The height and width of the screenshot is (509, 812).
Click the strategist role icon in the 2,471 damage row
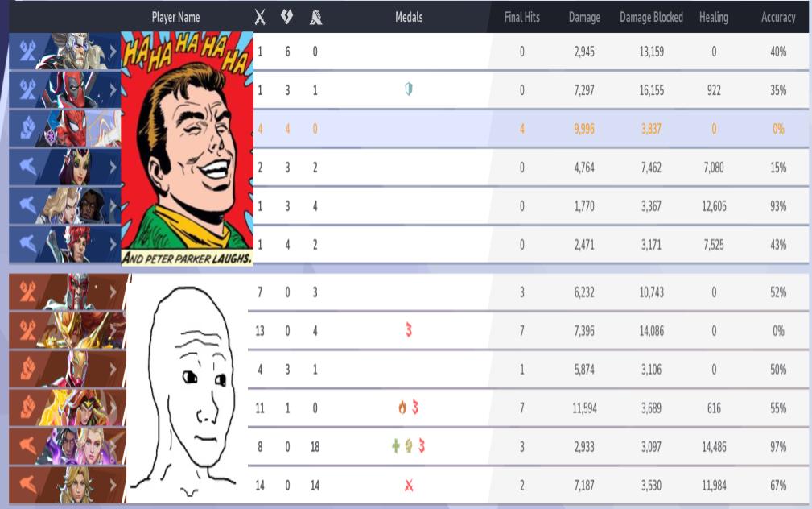click(27, 245)
